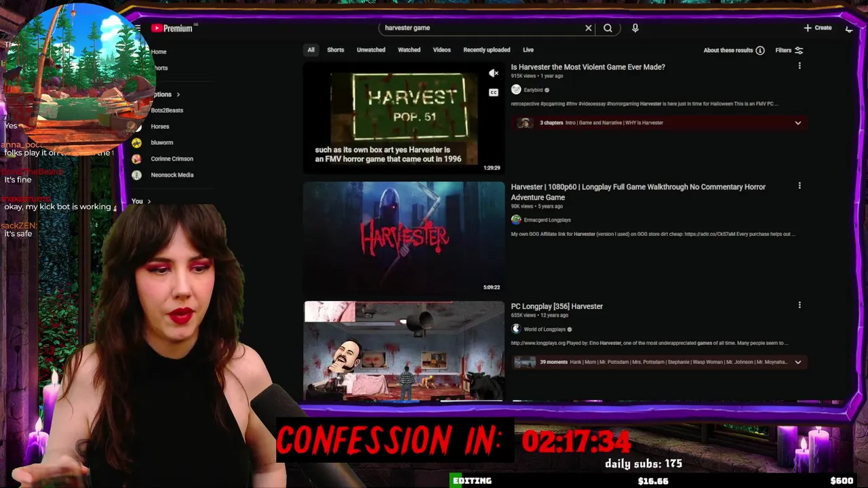Open the red Harvester longplay thumbnail
Image resolution: width=868 pixels, height=488 pixels.
click(x=404, y=237)
